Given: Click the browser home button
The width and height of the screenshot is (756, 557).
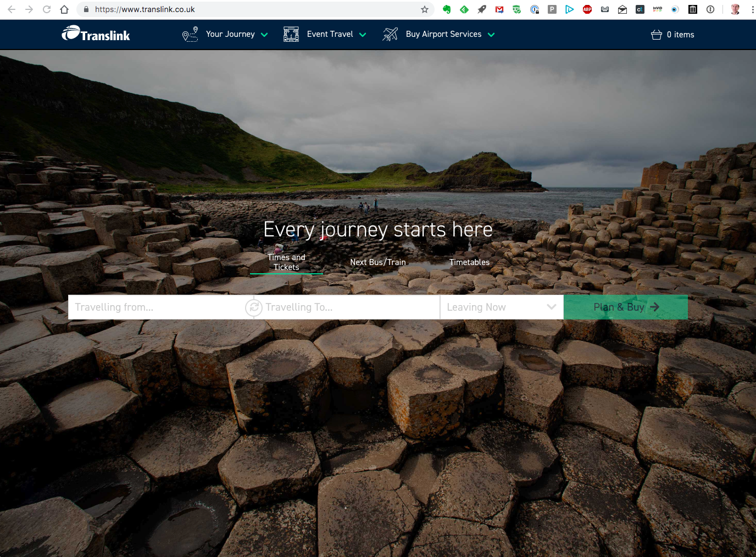Looking at the screenshot, I should (64, 9).
